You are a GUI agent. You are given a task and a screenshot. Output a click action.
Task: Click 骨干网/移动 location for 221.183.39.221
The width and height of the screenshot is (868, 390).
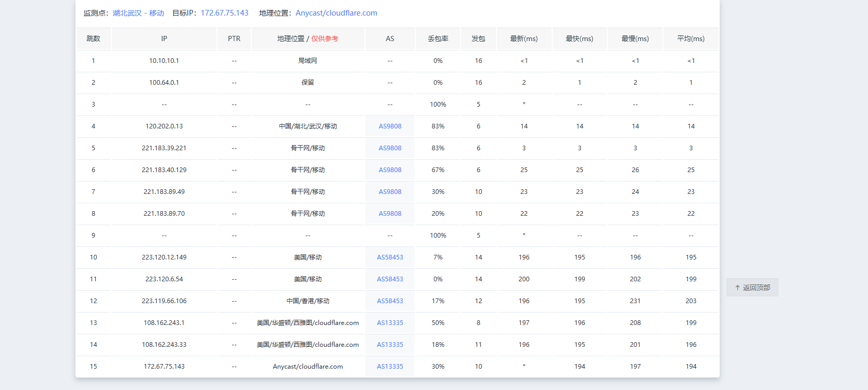click(x=308, y=148)
